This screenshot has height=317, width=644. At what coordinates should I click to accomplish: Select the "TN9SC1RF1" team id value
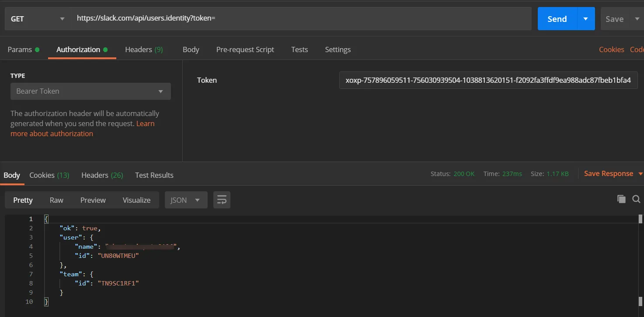click(x=118, y=283)
